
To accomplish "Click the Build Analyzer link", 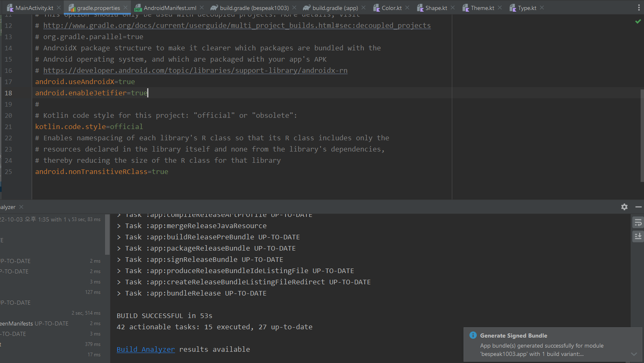I will point(145,349).
